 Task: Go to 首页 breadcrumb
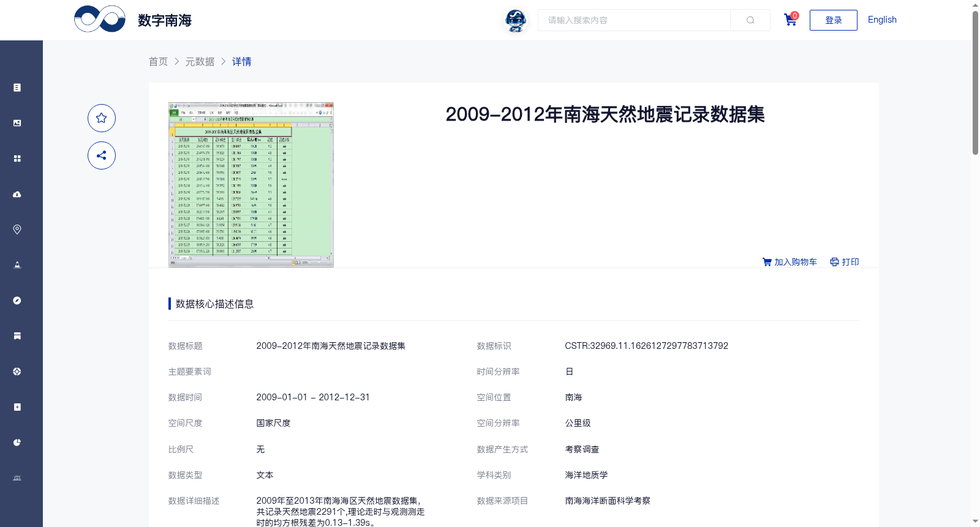point(158,61)
